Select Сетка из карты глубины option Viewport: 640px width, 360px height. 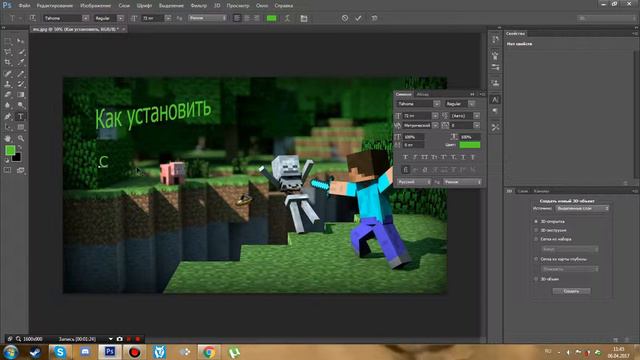(536, 259)
